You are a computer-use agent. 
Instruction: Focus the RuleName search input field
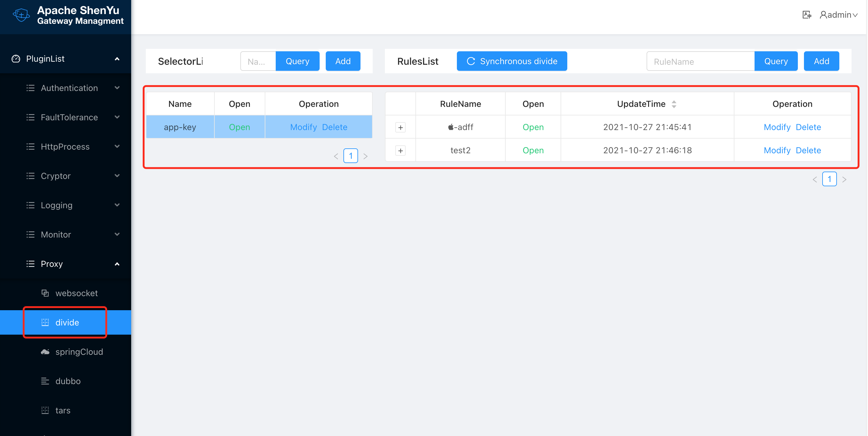point(700,61)
